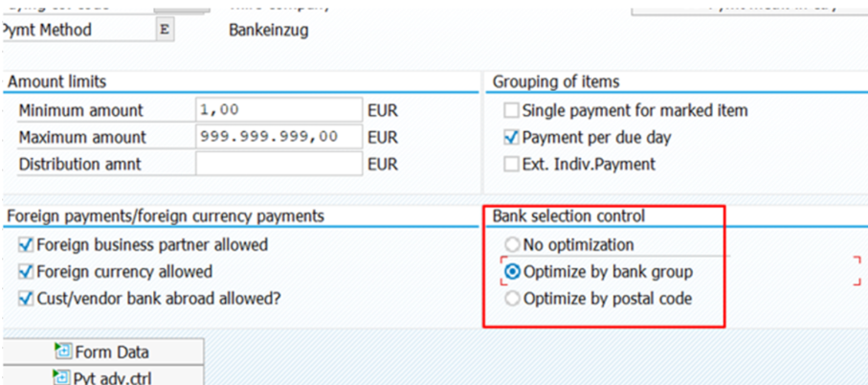Check Single payment for marked item

(x=511, y=111)
